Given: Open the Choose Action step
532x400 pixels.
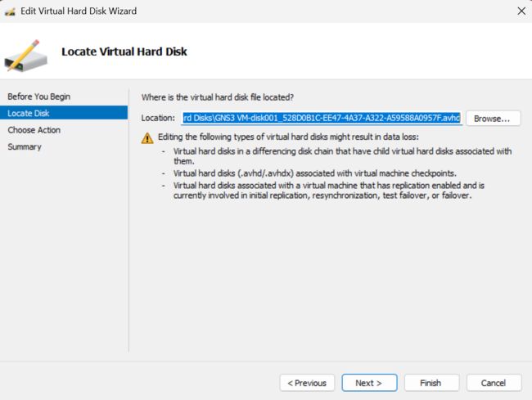Looking at the screenshot, I should (x=34, y=130).
